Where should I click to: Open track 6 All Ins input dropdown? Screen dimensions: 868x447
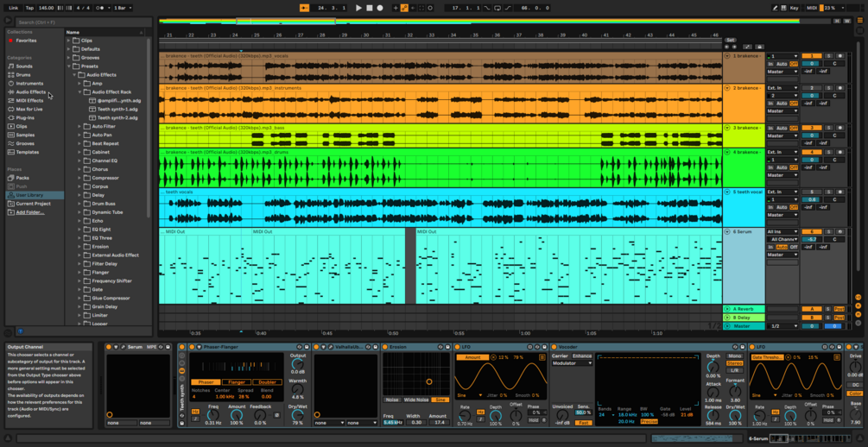pos(782,232)
